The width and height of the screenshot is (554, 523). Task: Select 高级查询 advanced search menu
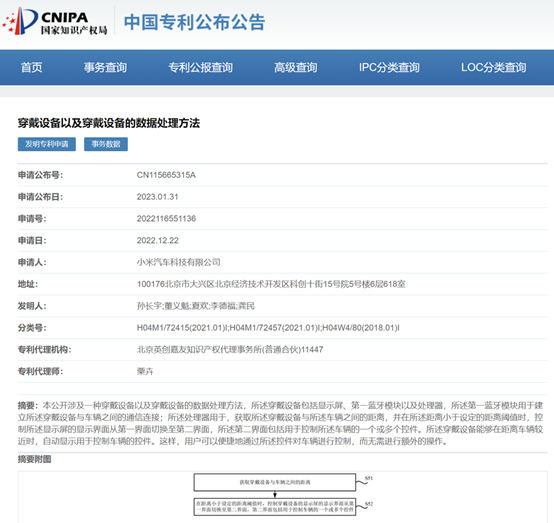pos(296,67)
